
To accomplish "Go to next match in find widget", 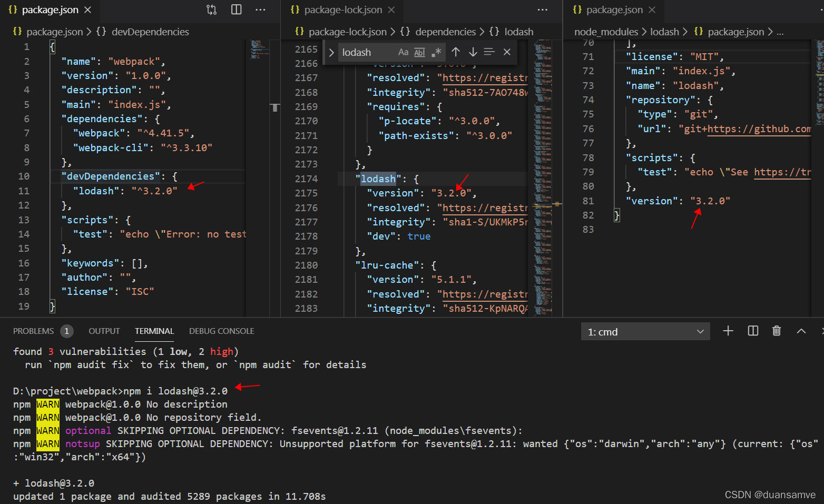I will click(x=473, y=52).
